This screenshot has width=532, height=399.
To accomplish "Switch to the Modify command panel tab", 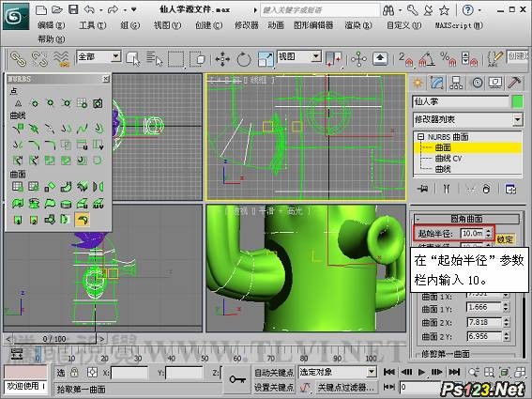I will (x=437, y=83).
